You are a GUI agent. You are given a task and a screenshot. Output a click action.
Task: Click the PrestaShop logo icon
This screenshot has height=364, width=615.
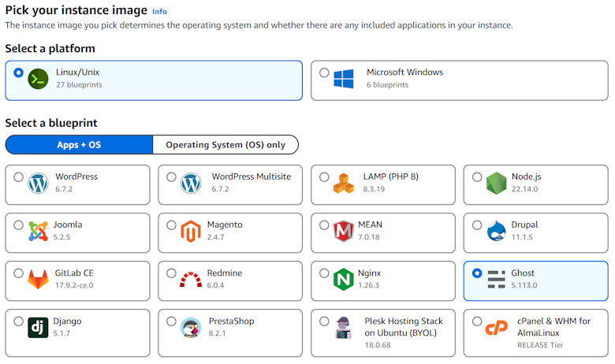coord(191,328)
